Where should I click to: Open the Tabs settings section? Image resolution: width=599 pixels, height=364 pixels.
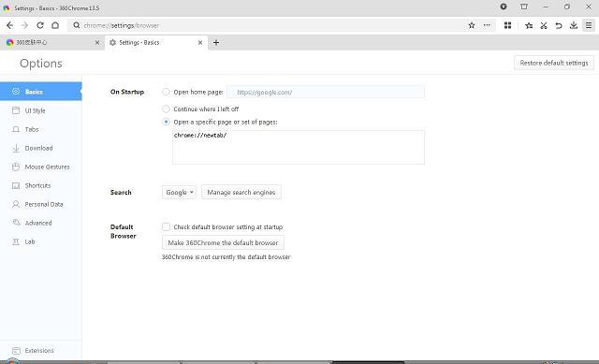41,129
